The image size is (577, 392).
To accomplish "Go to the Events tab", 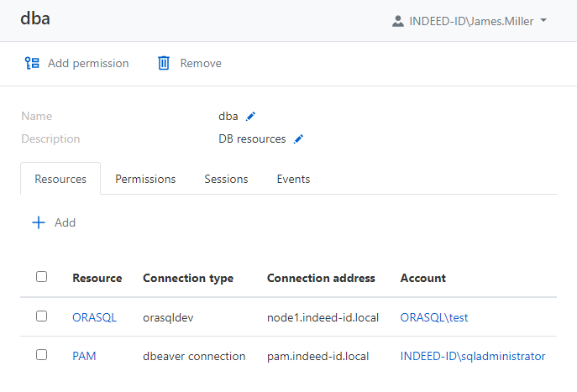I will click(x=293, y=179).
